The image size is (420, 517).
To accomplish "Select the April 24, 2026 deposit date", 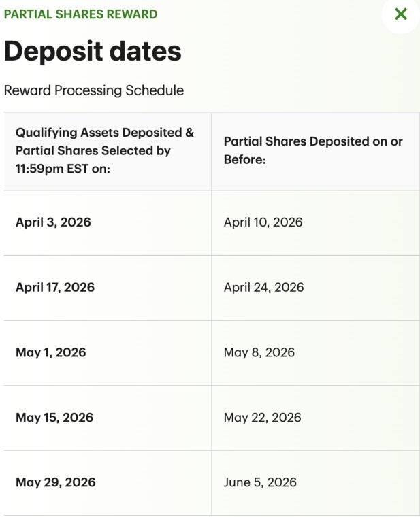I will pos(263,287).
